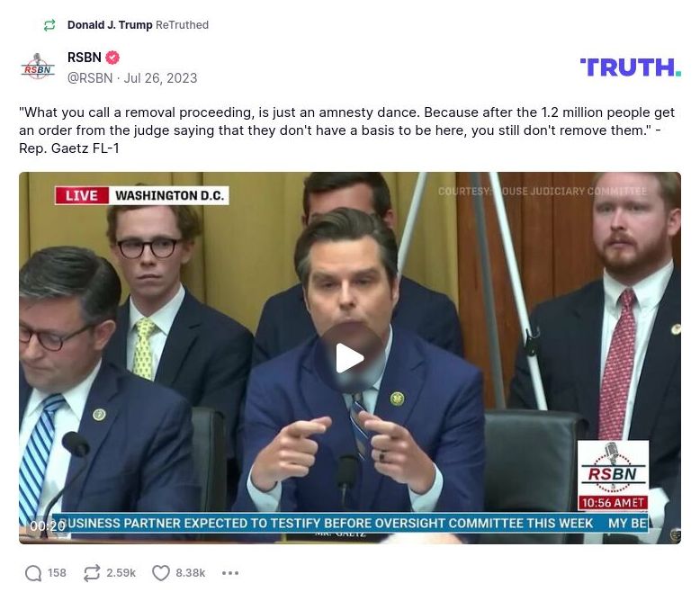Open the three-dot more options menu
The width and height of the screenshot is (700, 601).
230,573
